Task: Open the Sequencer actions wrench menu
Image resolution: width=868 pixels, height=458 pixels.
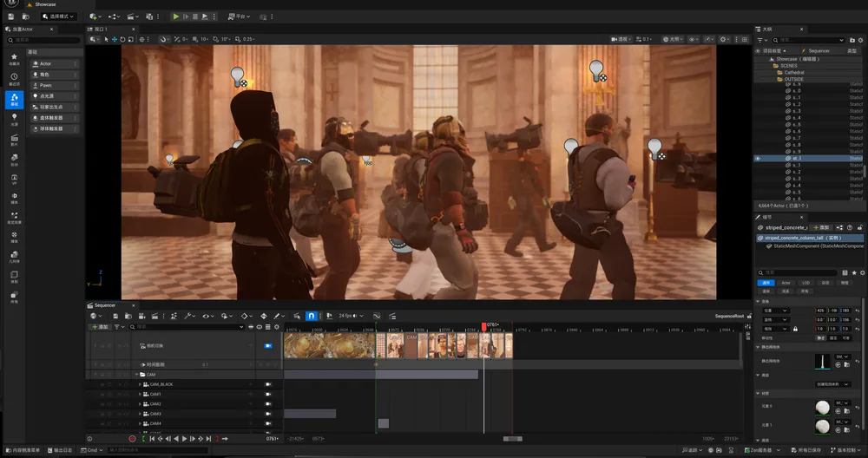Action: (190, 316)
